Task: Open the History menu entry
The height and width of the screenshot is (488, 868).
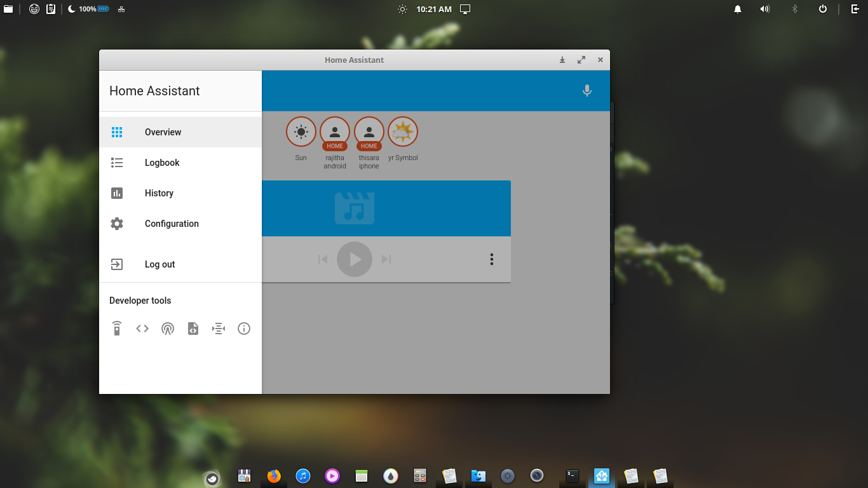Action: tap(180, 193)
